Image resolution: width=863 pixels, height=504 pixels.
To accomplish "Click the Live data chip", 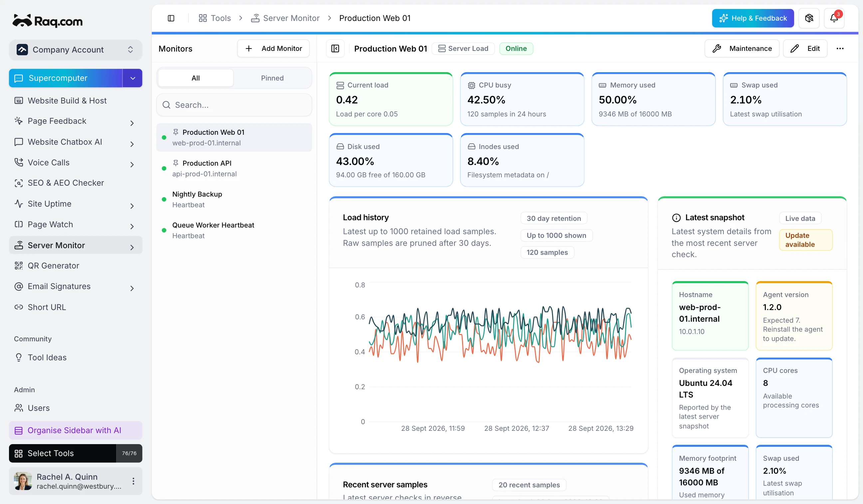I will 800,218.
